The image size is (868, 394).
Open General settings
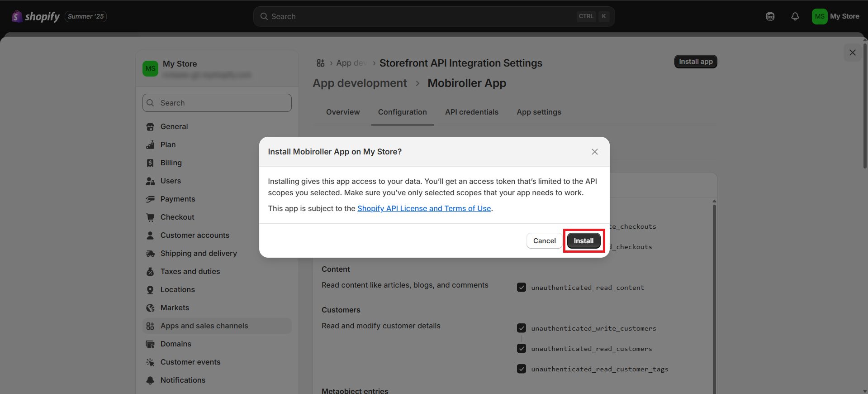217,127
